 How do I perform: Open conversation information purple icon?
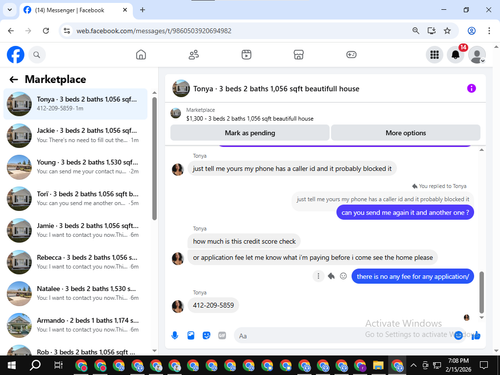471,88
